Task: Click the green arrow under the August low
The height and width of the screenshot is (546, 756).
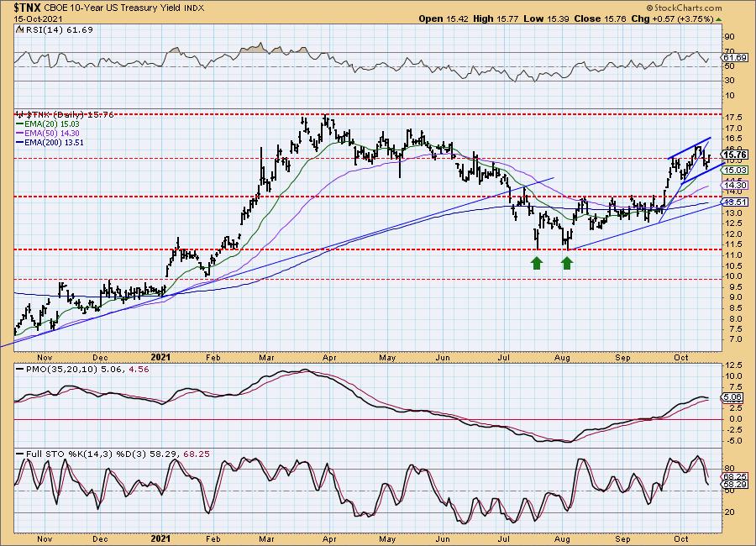Action: (567, 263)
